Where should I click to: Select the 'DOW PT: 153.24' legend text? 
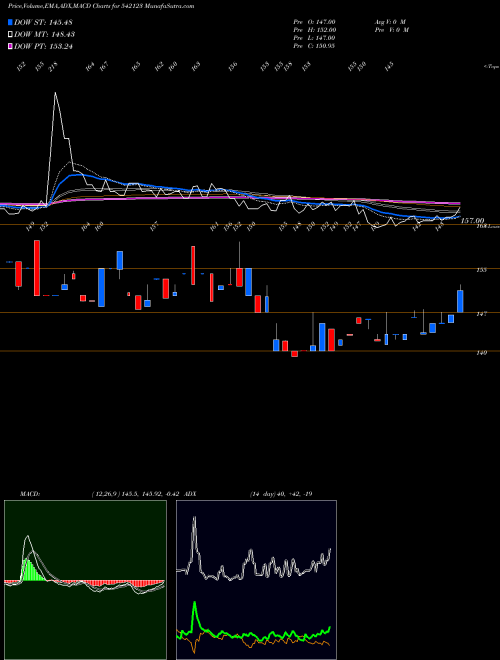tap(44, 46)
